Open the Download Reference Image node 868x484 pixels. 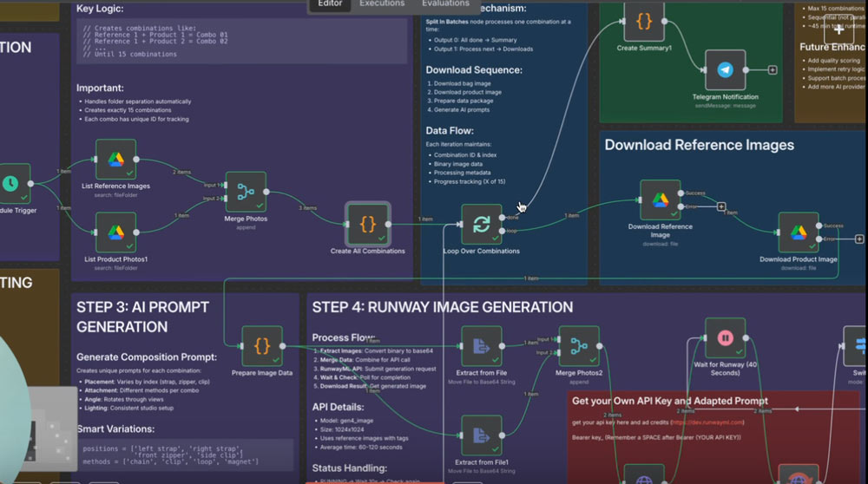660,200
